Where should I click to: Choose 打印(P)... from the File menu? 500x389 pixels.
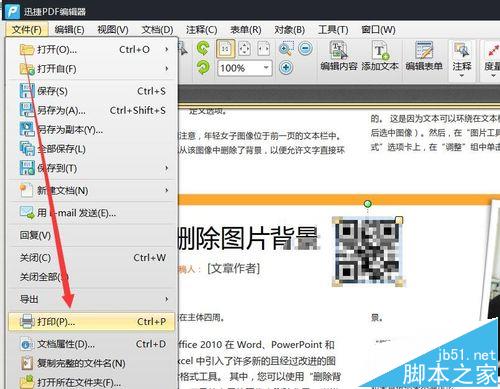[x=91, y=321]
